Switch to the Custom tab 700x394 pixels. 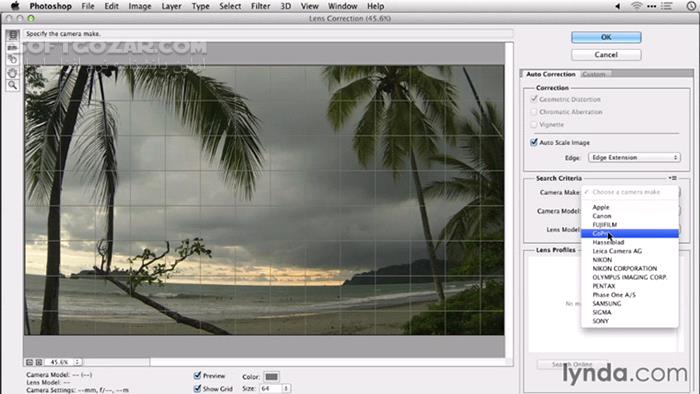coord(594,74)
